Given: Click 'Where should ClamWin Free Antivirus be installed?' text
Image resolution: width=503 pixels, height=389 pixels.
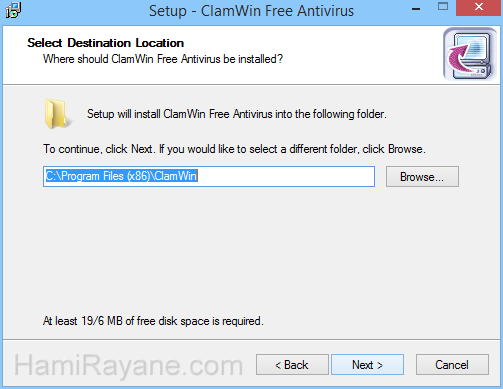Looking at the screenshot, I should pyautogui.click(x=163, y=59).
